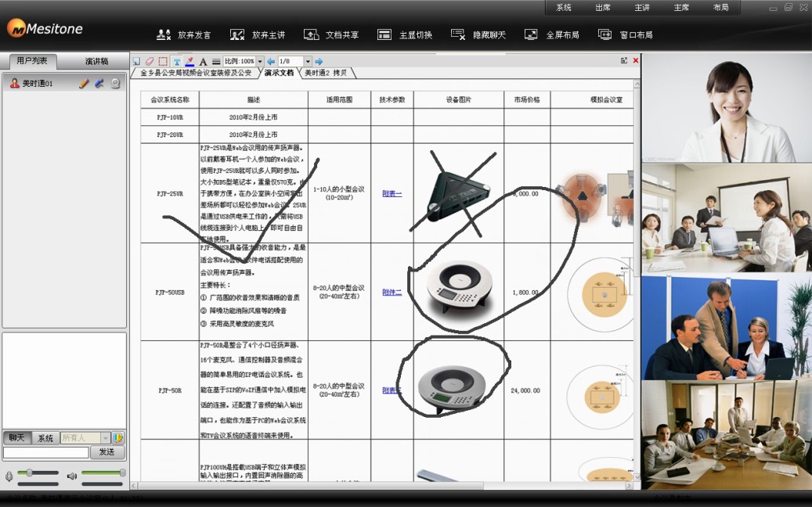The image size is (812, 507).
Task: Open the 所有人 chat recipient dropdown
Action: click(x=106, y=438)
